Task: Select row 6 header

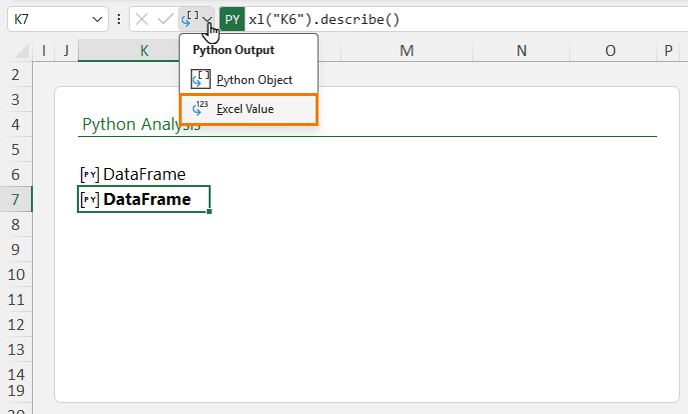Action: click(16, 175)
